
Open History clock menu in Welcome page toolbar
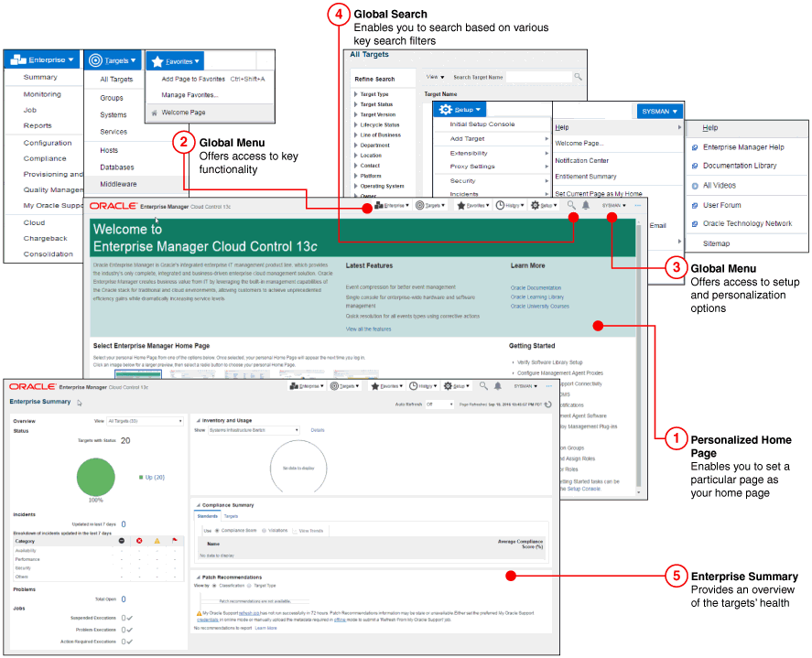tap(510, 206)
